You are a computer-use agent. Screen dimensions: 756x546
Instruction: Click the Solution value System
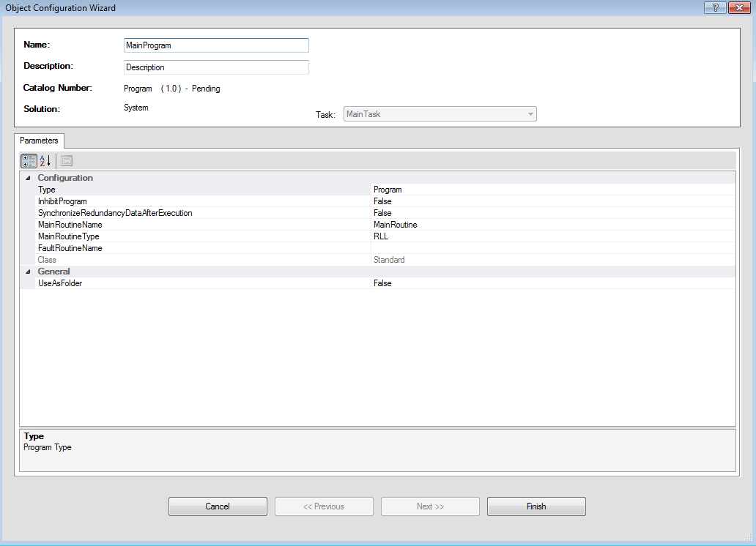coord(136,108)
